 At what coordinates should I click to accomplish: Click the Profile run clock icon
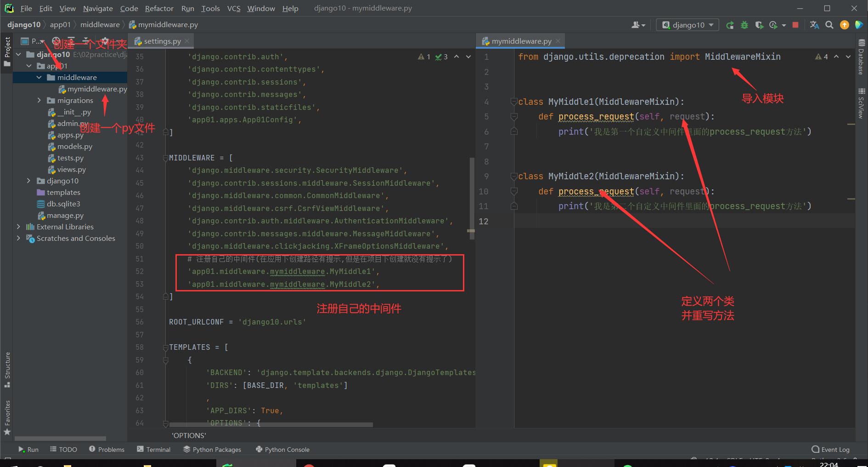pos(773,25)
